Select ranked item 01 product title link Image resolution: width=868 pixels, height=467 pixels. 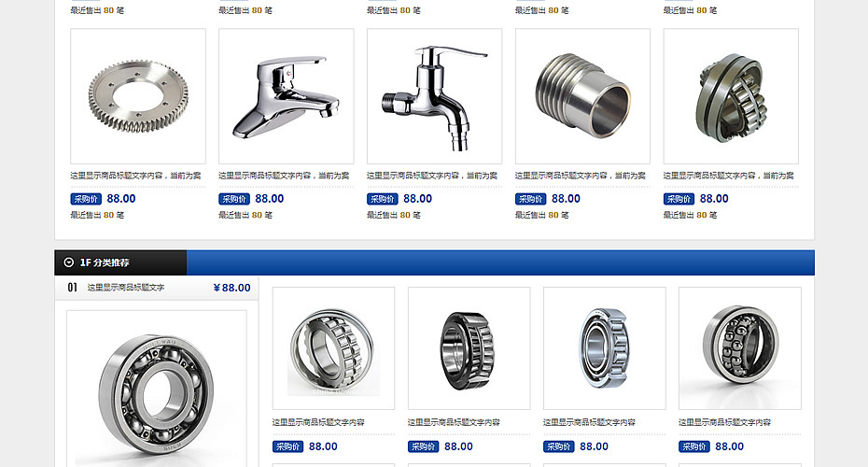[126, 288]
